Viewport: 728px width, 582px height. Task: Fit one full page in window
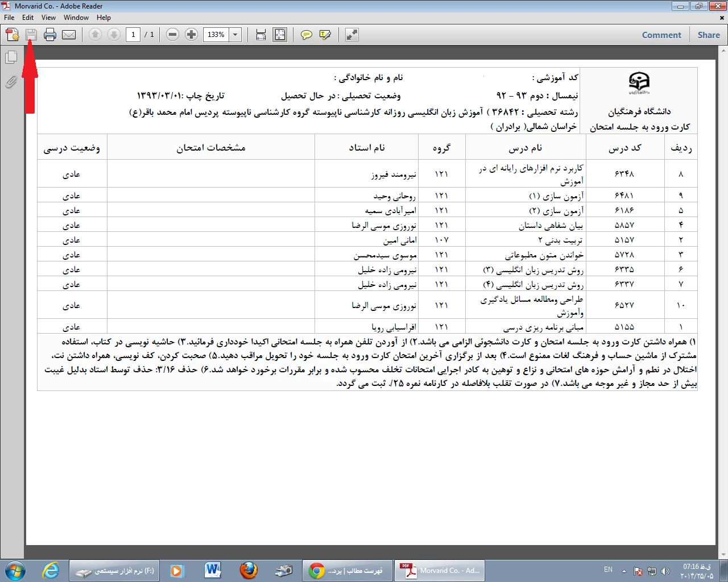280,35
